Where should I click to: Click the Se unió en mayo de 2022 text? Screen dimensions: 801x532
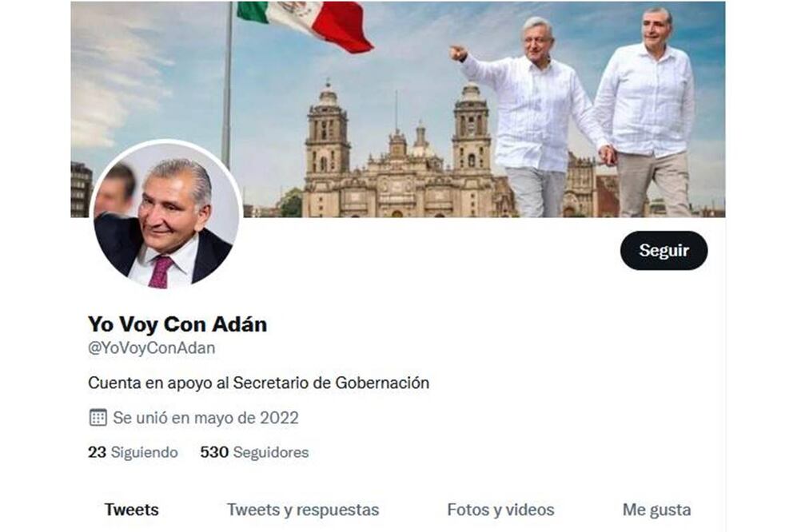pos(205,418)
